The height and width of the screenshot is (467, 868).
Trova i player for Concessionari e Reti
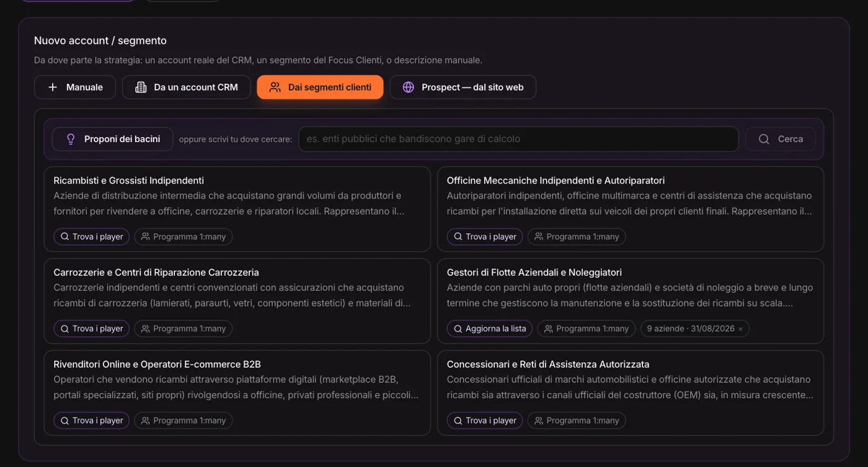point(485,420)
